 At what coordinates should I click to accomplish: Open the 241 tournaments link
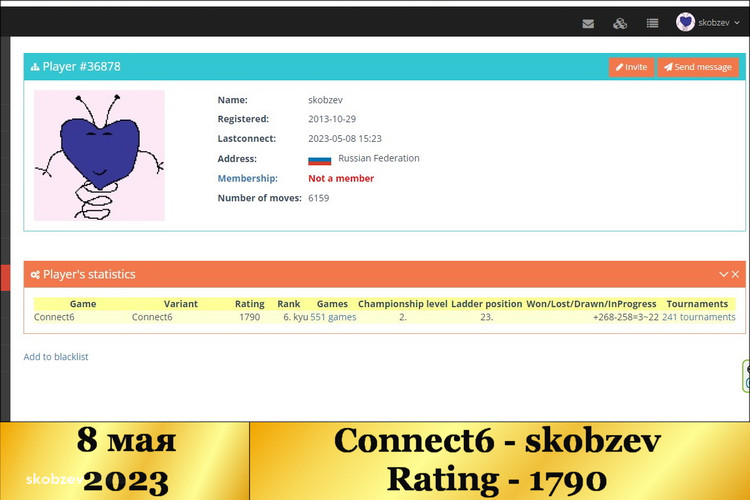[x=698, y=317]
